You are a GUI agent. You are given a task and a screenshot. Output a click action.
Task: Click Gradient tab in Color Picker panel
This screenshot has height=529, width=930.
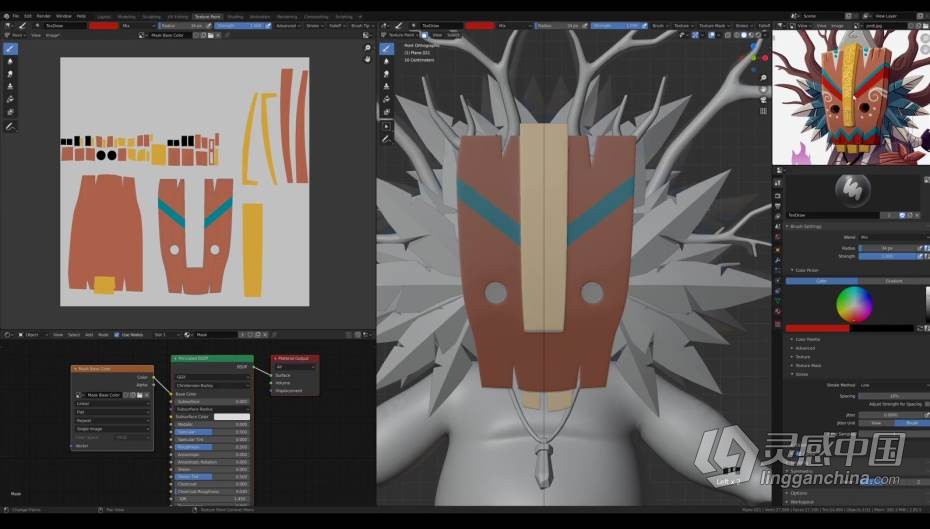click(x=893, y=281)
